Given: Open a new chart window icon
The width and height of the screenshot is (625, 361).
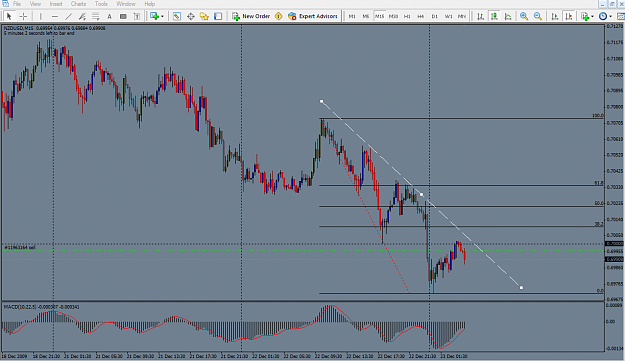Looking at the screenshot, I should (154, 16).
